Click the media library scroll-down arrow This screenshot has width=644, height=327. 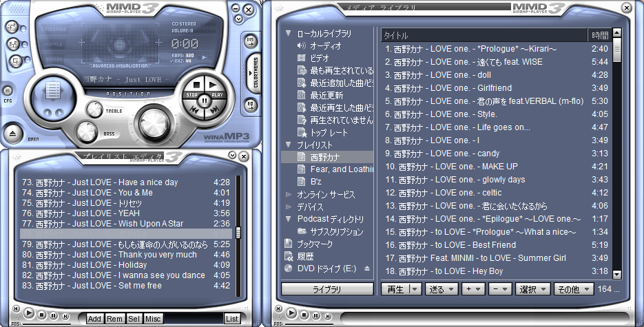(x=616, y=274)
